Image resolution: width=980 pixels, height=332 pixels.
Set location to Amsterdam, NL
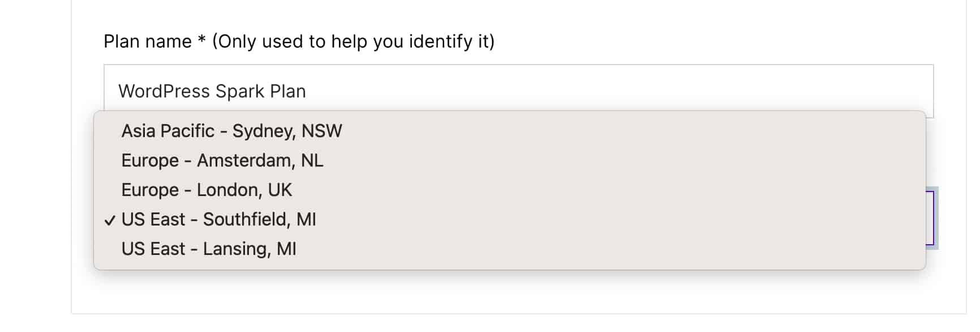tap(222, 160)
